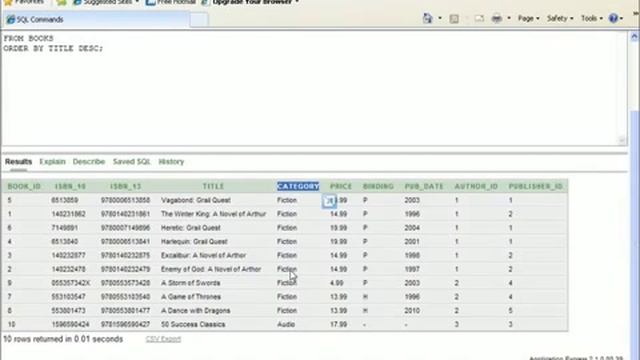Click the title '50 Success Classics'
The image size is (640, 360).
[x=193, y=324]
